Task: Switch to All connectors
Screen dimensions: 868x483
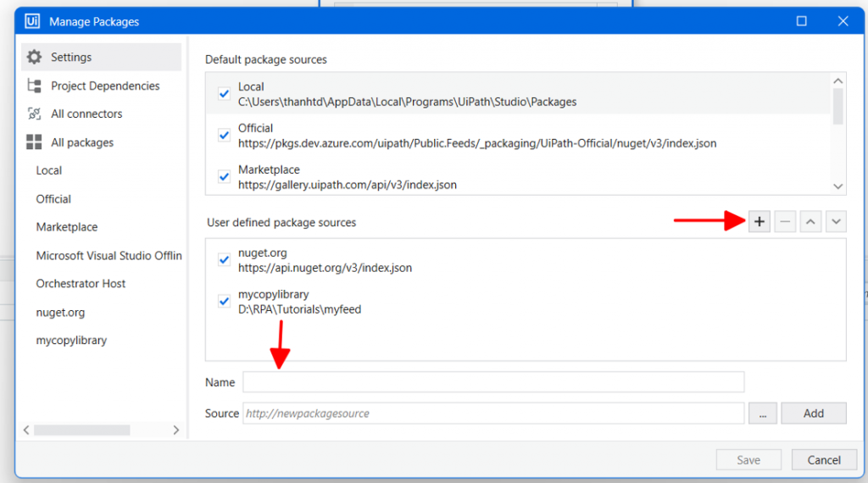Action: 102,114
